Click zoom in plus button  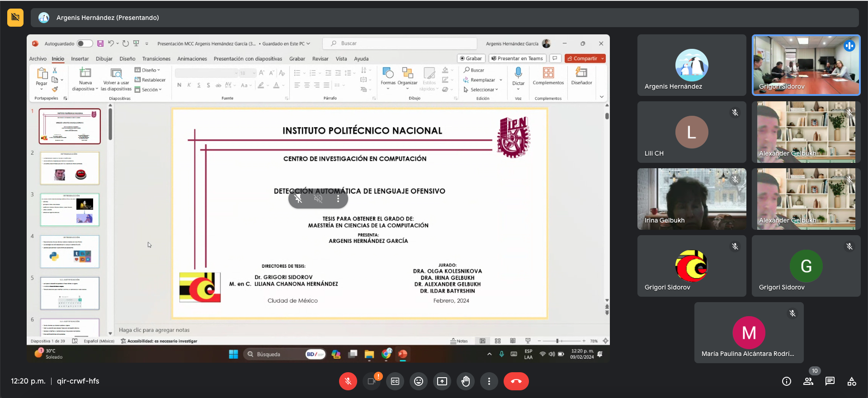(584, 341)
